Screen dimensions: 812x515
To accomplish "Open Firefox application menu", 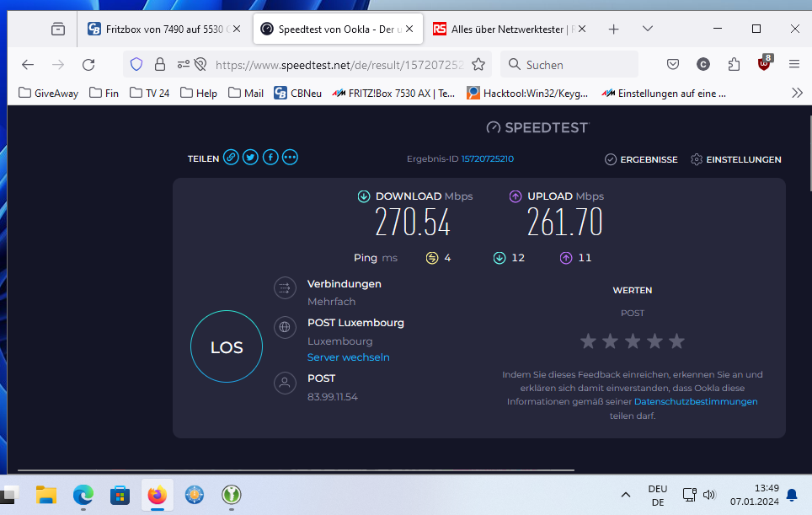I will [794, 64].
